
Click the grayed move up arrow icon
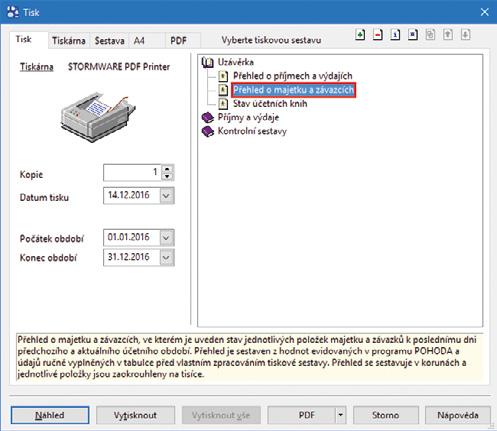[x=448, y=35]
